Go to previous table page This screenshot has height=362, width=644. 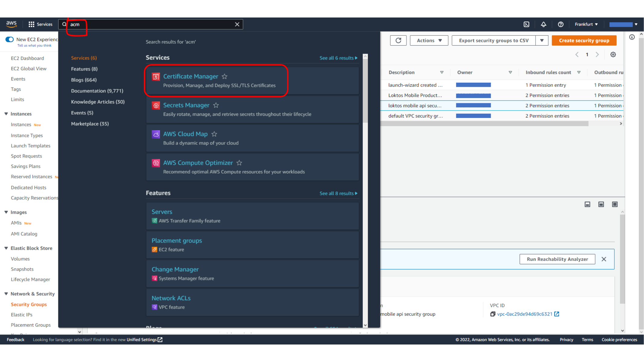tap(577, 55)
